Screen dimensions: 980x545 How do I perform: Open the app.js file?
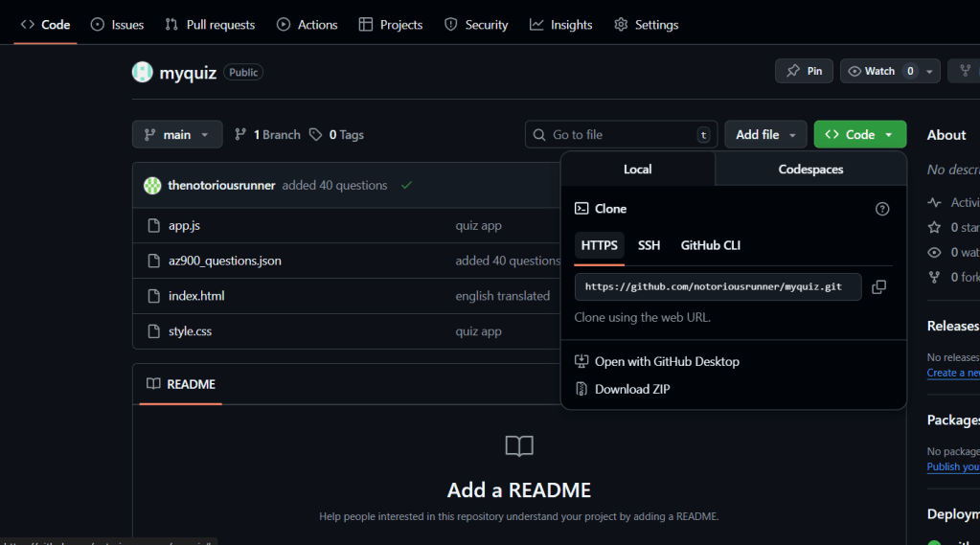[184, 226]
